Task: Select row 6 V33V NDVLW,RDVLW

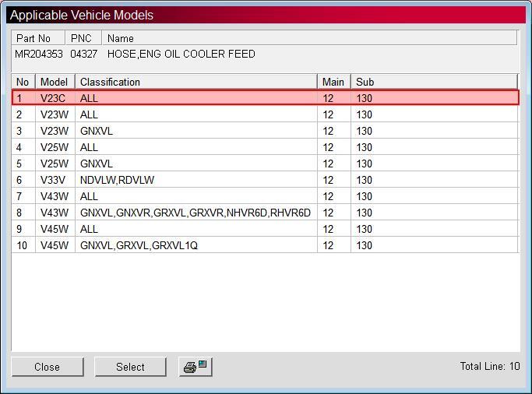Action: point(266,180)
